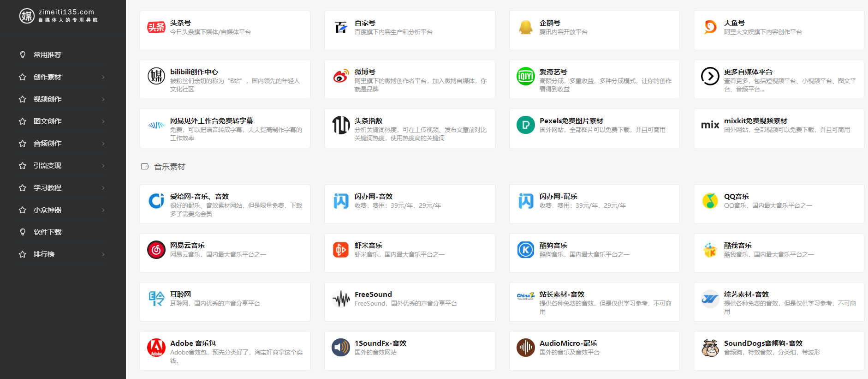Click the 网易云音乐 red disc icon
868x379 pixels.
point(156,250)
